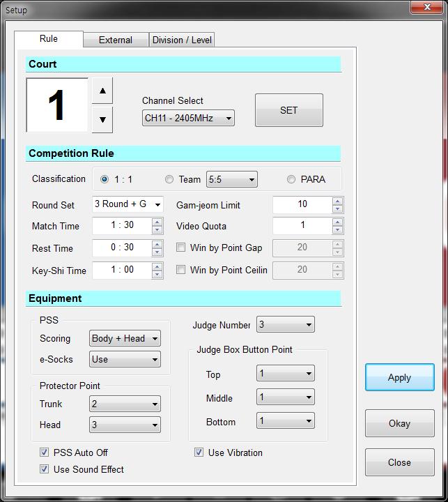Viewport: 448px width, 502px height.
Task: Open the Top judge button point dropdown
Action: tap(286, 373)
